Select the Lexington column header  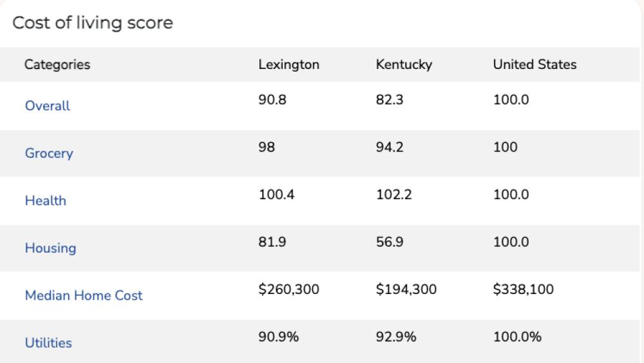pyautogui.click(x=289, y=64)
